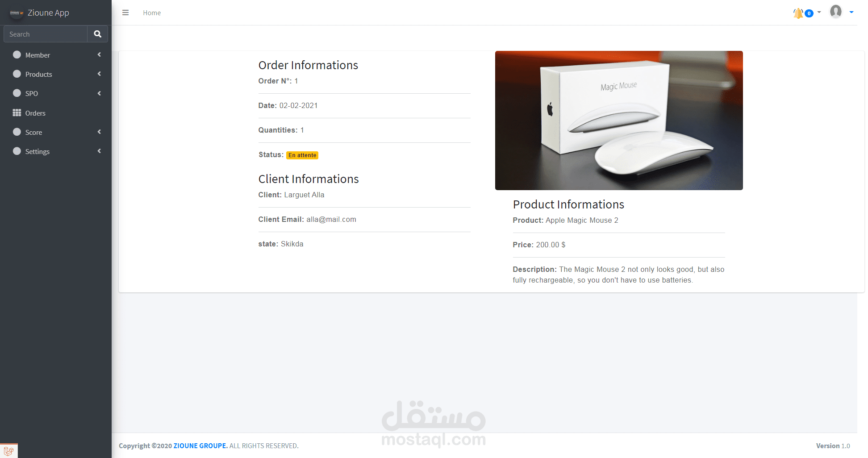The width and height of the screenshot is (868, 458).
Task: Click the Orders grid icon
Action: [x=17, y=112]
